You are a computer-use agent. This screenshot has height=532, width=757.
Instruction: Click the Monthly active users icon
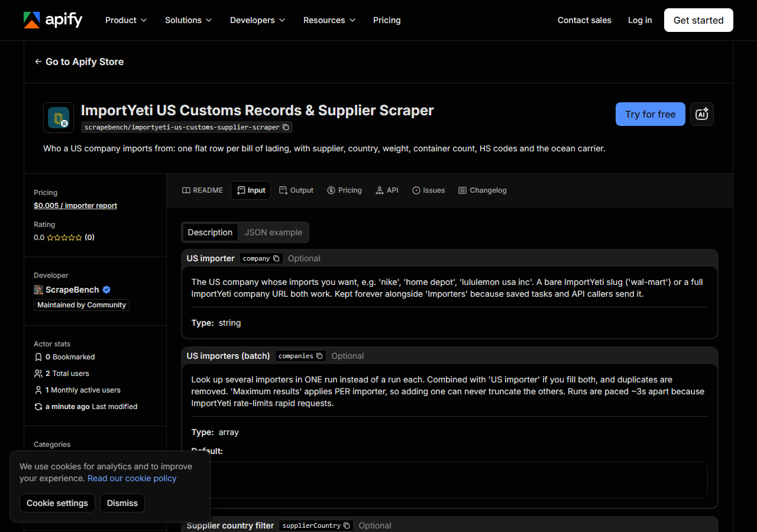click(38, 390)
